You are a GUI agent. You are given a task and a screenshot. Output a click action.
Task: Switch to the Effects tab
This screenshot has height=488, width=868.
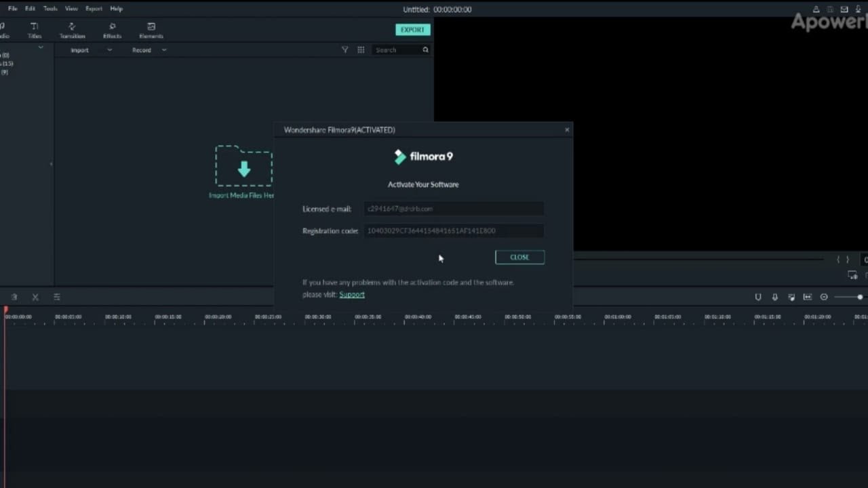click(x=112, y=30)
